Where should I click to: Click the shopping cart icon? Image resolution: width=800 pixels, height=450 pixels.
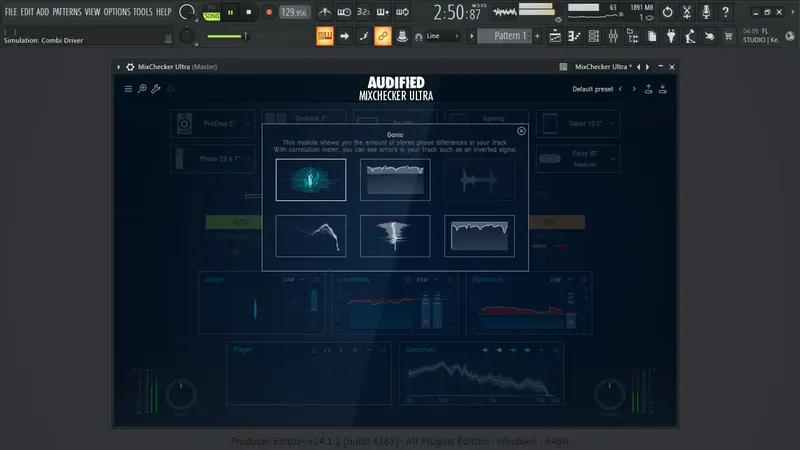pyautogui.click(x=729, y=36)
